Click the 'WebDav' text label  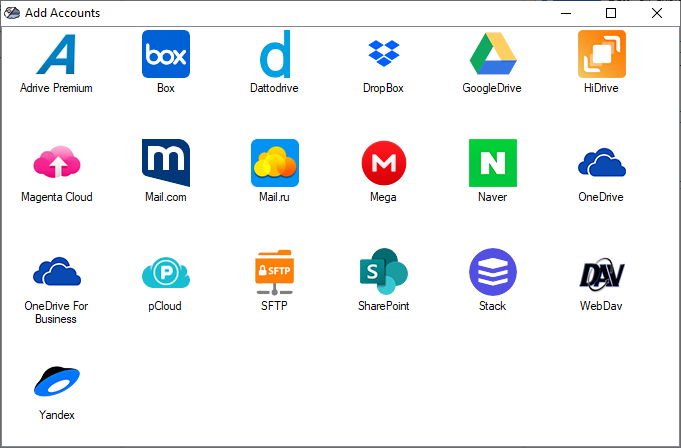pyautogui.click(x=601, y=306)
